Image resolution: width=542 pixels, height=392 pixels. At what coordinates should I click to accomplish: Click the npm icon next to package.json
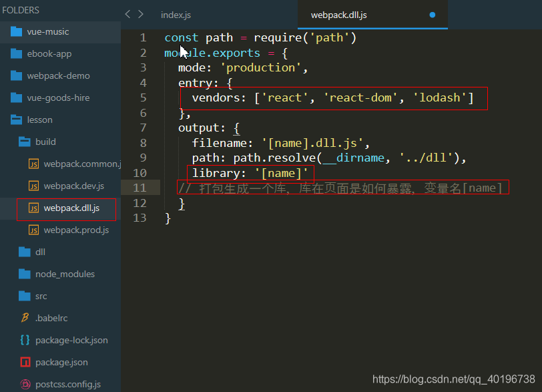tap(24, 362)
